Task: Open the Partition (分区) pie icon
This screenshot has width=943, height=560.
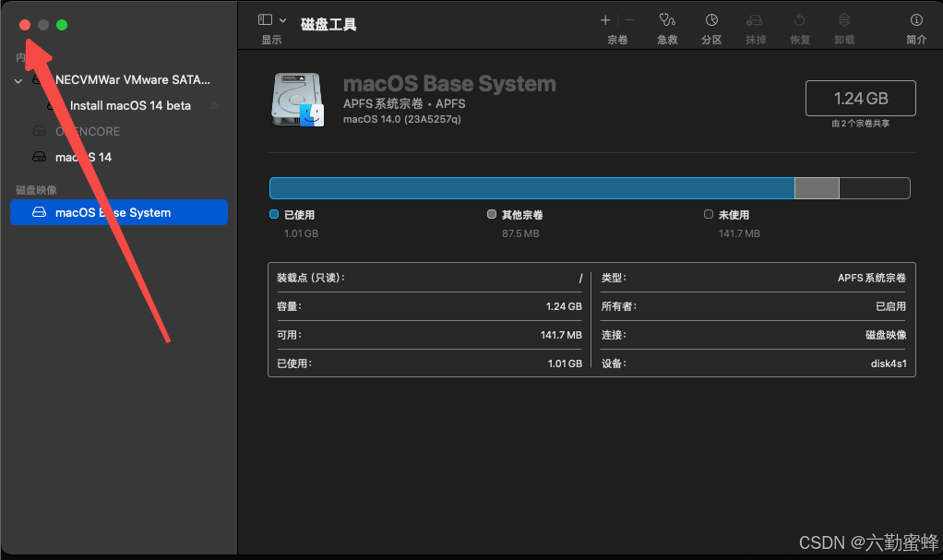Action: (x=711, y=20)
